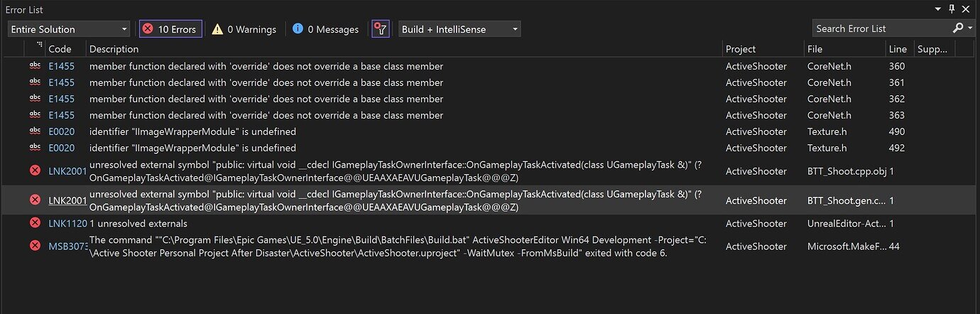Open the LNK2001 error code link for BTT_Shoot.cpp.obj

pyautogui.click(x=67, y=171)
